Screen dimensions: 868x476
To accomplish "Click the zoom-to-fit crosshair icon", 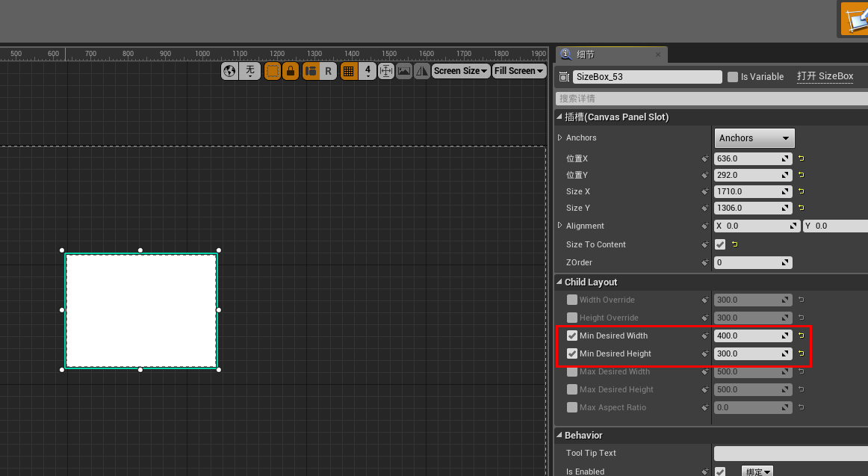I will (x=385, y=71).
